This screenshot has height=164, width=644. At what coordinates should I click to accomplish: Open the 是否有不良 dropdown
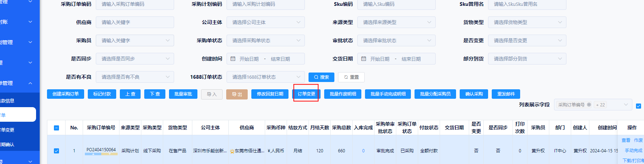pos(135,77)
